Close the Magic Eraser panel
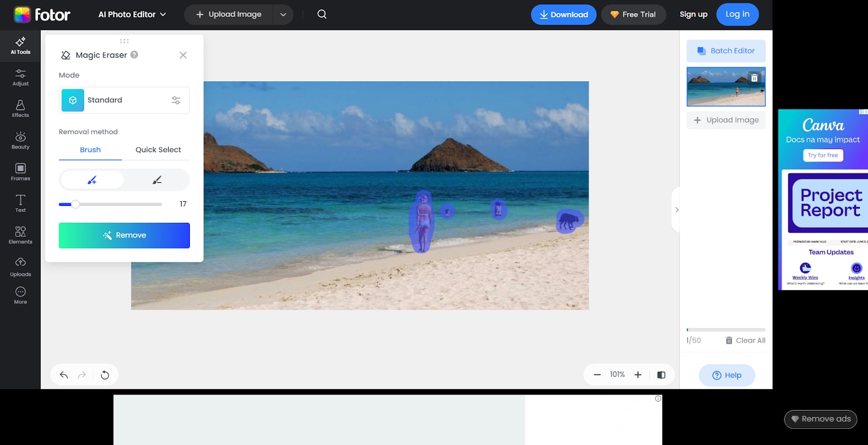This screenshot has height=445, width=868. coord(183,55)
